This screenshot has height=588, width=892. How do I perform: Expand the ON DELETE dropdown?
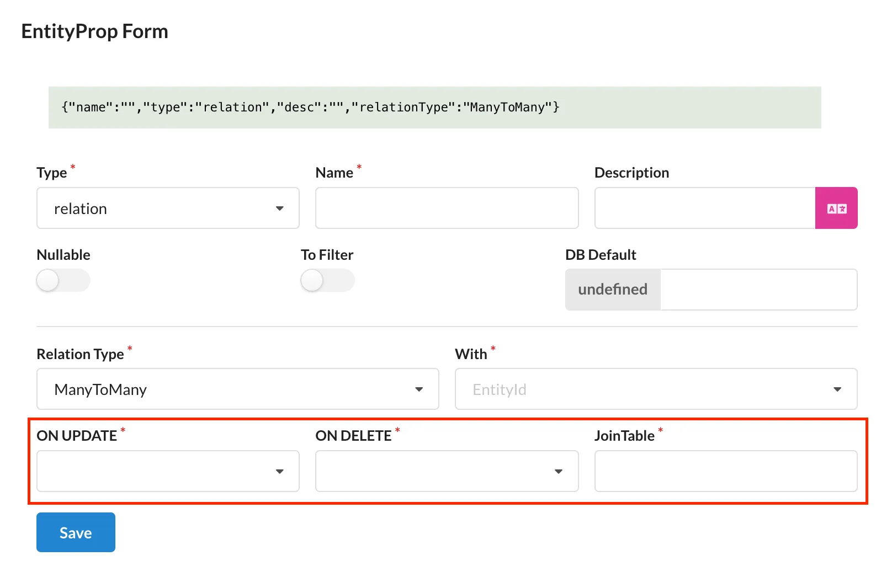(x=447, y=471)
